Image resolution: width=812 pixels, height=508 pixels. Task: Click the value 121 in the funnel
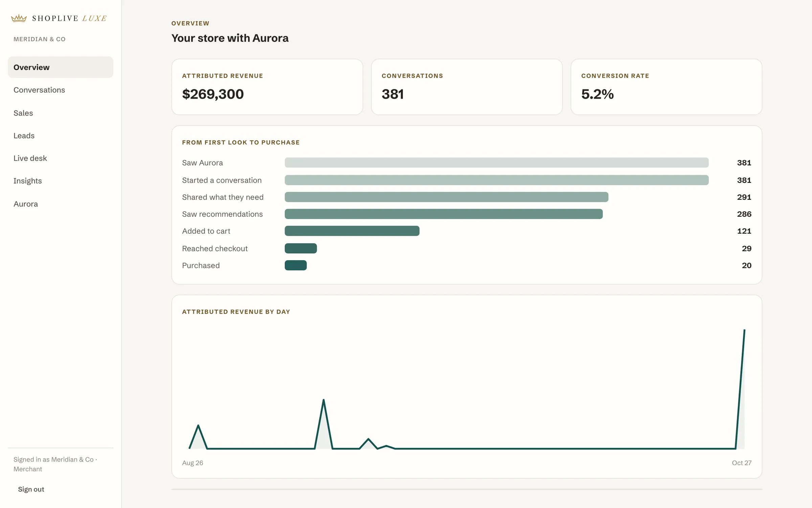744,231
